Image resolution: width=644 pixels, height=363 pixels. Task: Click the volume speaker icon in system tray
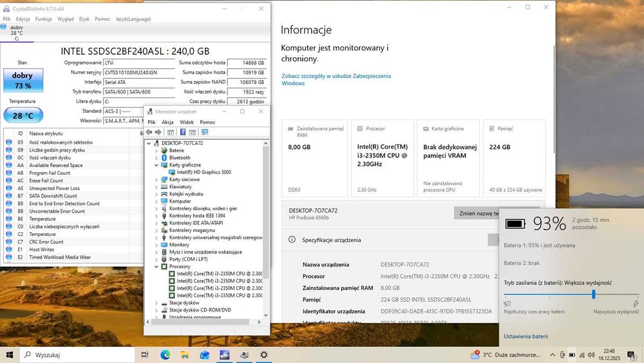point(591,355)
